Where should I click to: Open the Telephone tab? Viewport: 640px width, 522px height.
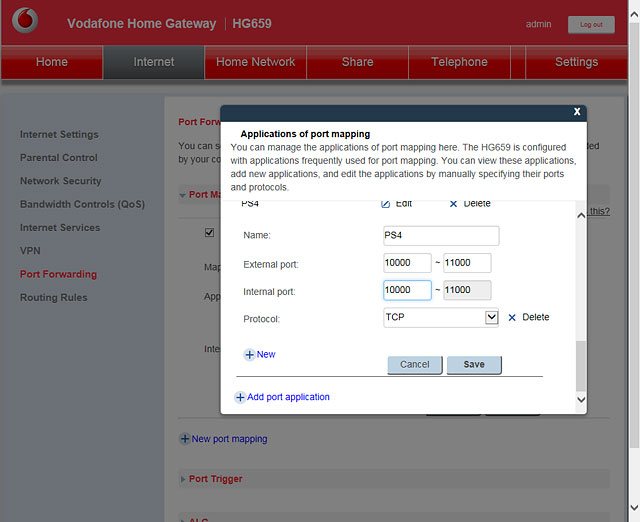point(459,62)
